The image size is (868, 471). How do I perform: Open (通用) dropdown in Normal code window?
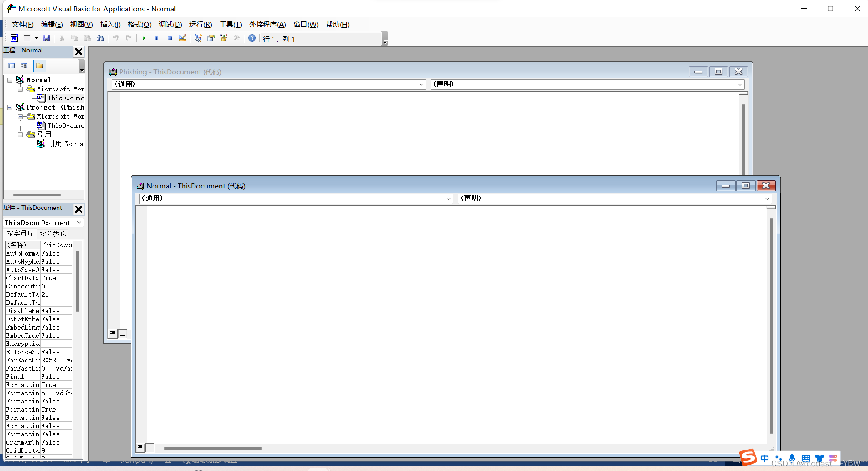[x=448, y=199]
